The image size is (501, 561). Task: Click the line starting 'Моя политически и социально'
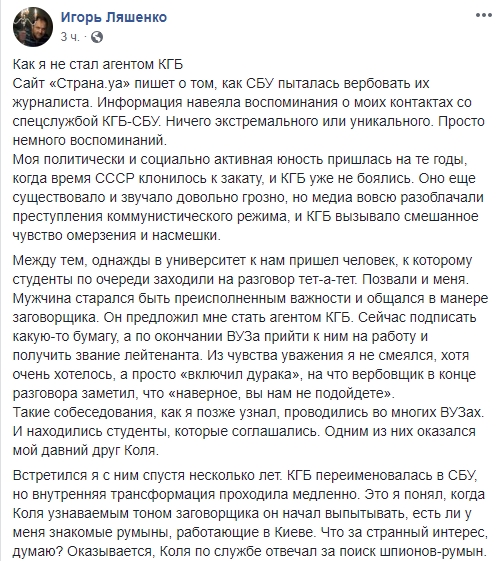240,160
